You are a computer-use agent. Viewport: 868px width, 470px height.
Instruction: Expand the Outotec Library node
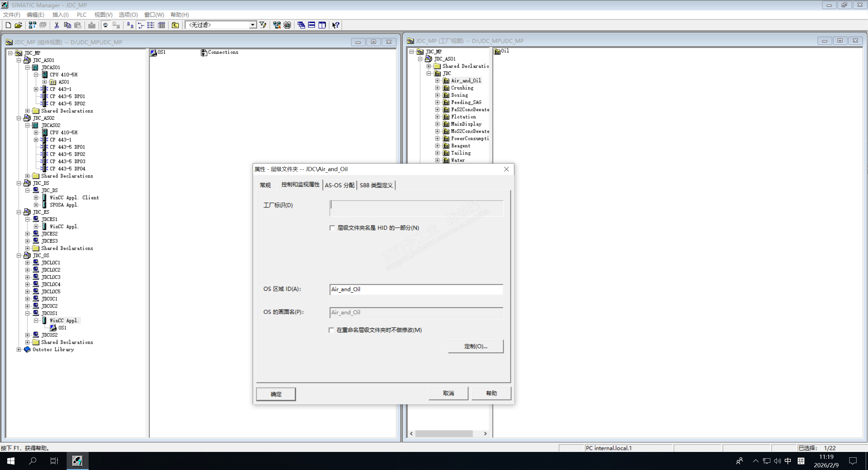pos(19,349)
